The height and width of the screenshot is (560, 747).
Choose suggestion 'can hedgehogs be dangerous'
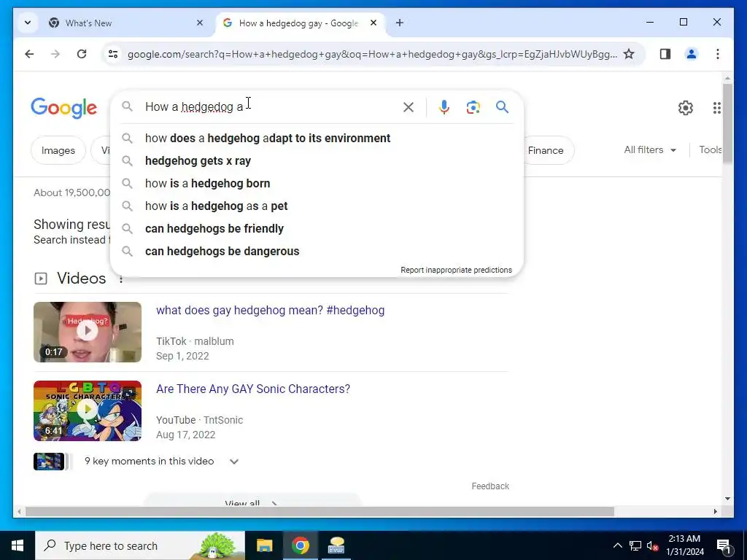pyautogui.click(x=317, y=252)
